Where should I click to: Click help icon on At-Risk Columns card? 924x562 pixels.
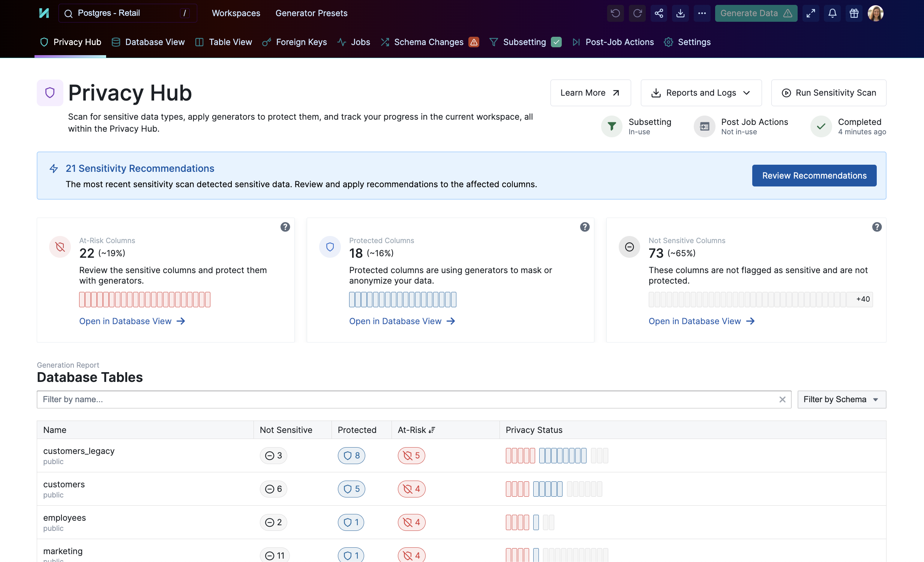coord(285,227)
